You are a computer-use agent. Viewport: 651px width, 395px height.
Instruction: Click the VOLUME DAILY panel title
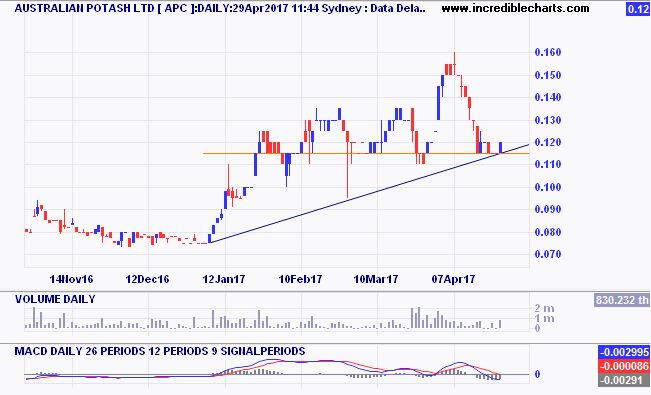55,299
